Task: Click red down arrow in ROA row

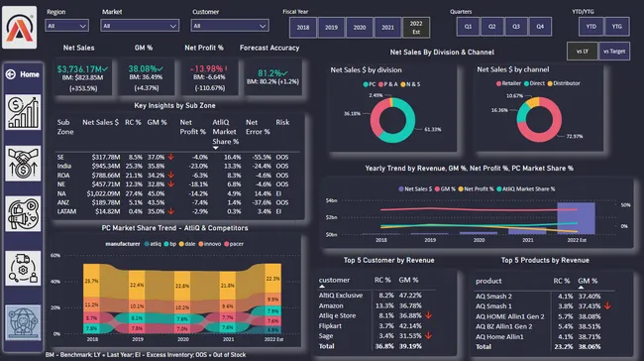Action: point(170,175)
